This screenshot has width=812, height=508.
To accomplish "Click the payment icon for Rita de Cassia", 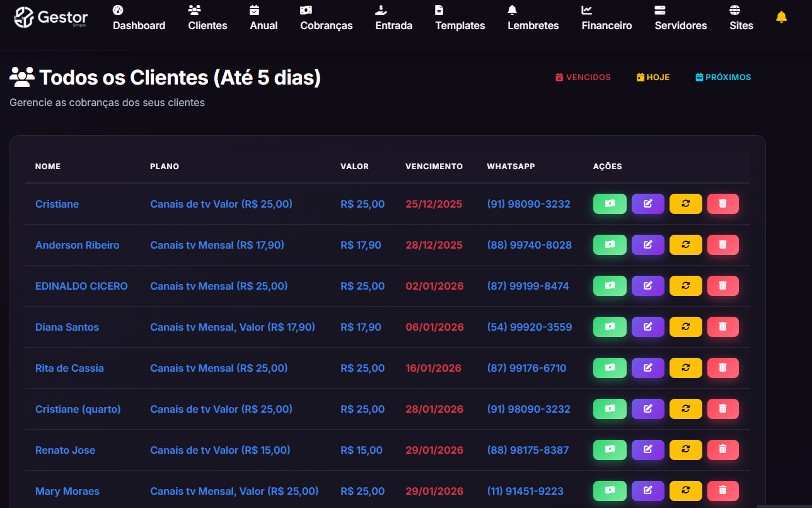I will (x=609, y=367).
